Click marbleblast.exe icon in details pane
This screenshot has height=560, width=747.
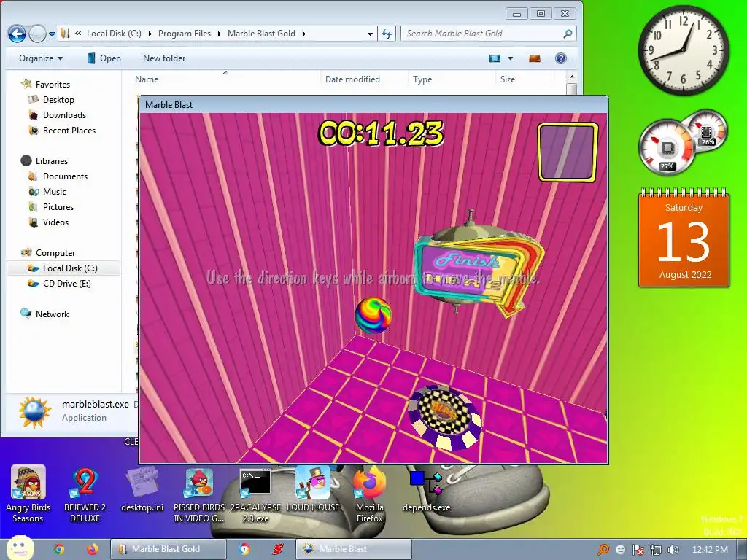click(x=34, y=411)
